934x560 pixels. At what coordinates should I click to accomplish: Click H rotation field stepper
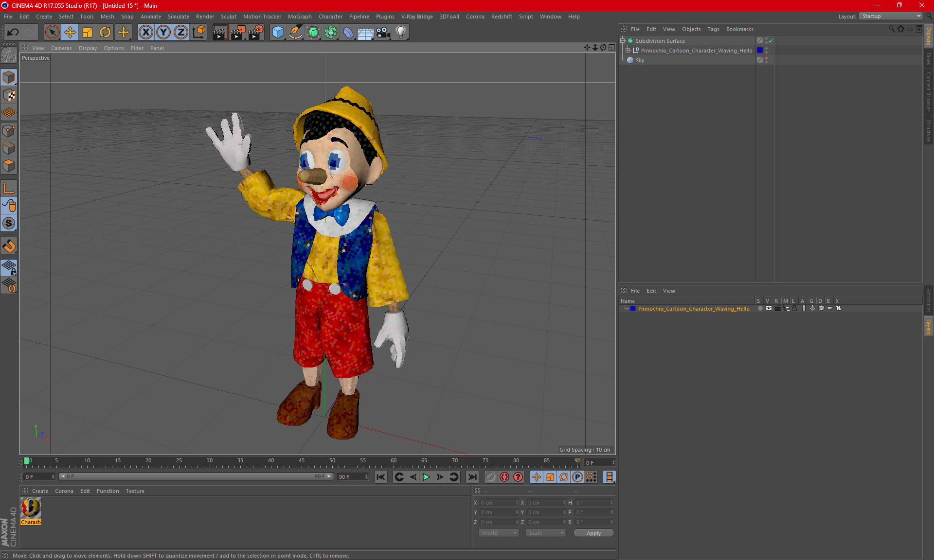click(611, 503)
